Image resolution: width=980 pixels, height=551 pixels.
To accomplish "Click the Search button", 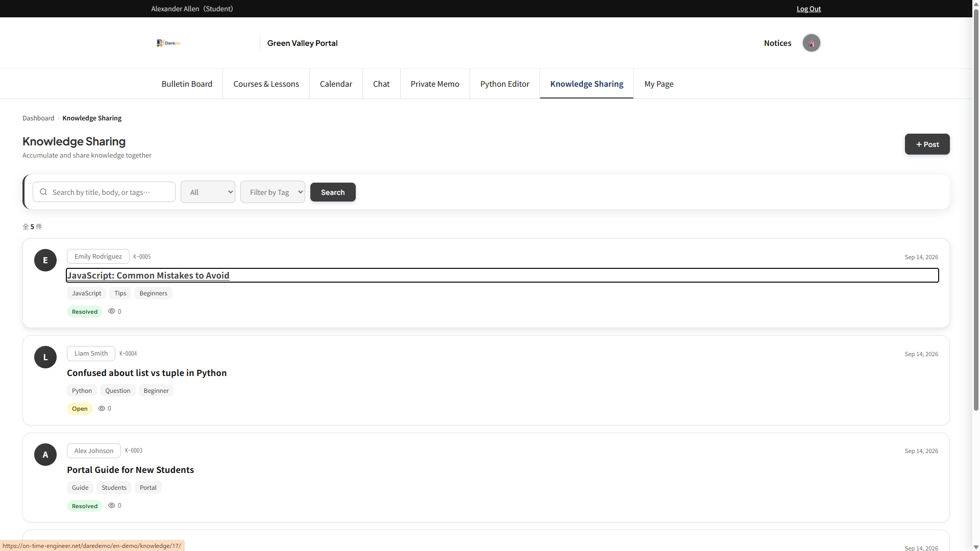I will [333, 192].
